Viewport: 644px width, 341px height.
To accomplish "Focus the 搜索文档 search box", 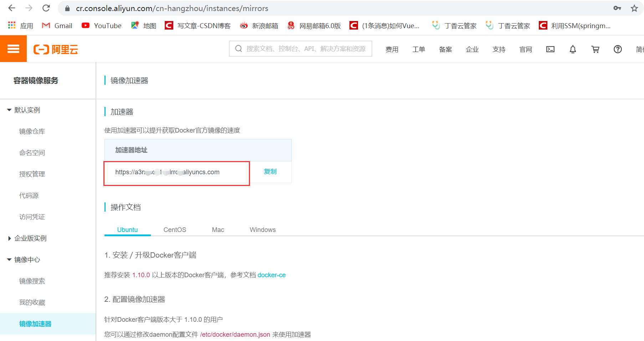I will click(x=301, y=48).
